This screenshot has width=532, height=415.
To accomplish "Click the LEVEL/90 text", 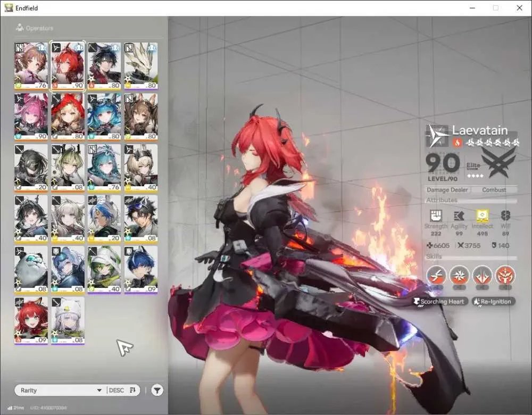I will coord(443,179).
